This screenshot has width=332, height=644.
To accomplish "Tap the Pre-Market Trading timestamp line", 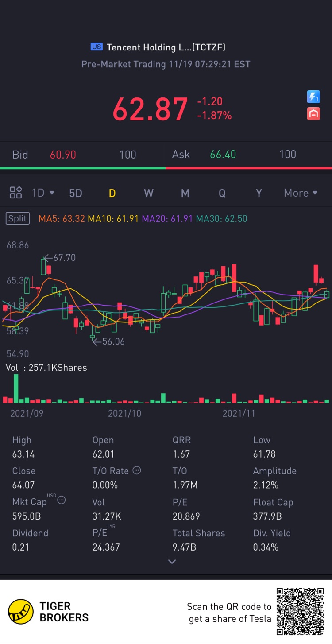I will [166, 64].
